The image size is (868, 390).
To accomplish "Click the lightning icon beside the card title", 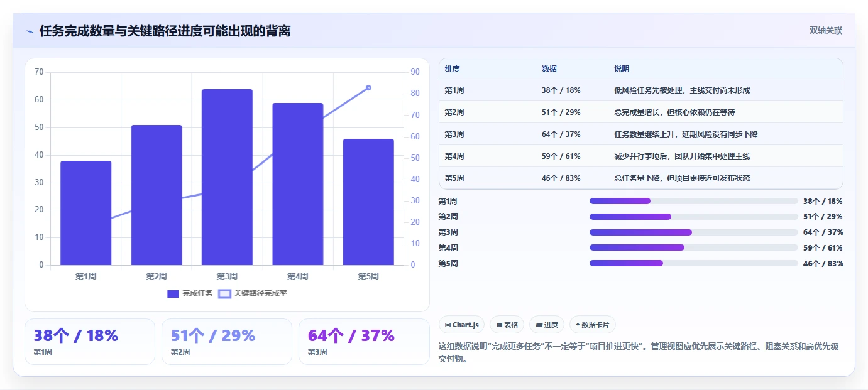I will click(x=30, y=31).
